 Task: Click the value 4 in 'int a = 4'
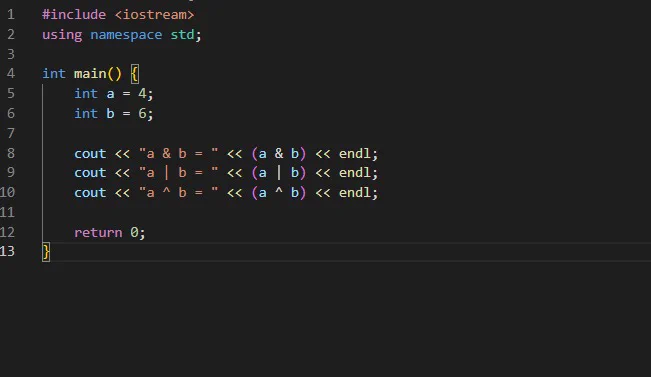[142, 93]
